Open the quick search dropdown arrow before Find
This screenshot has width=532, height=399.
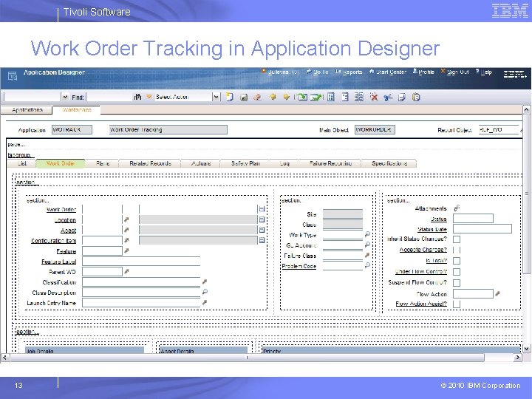pyautogui.click(x=65, y=97)
